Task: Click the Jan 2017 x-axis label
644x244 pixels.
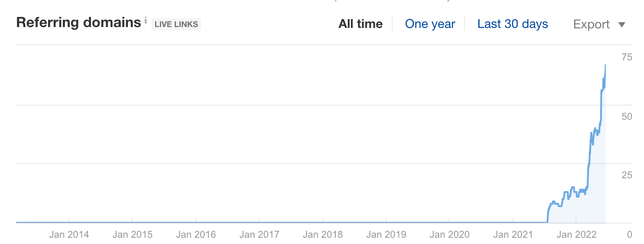Action: coord(259,235)
